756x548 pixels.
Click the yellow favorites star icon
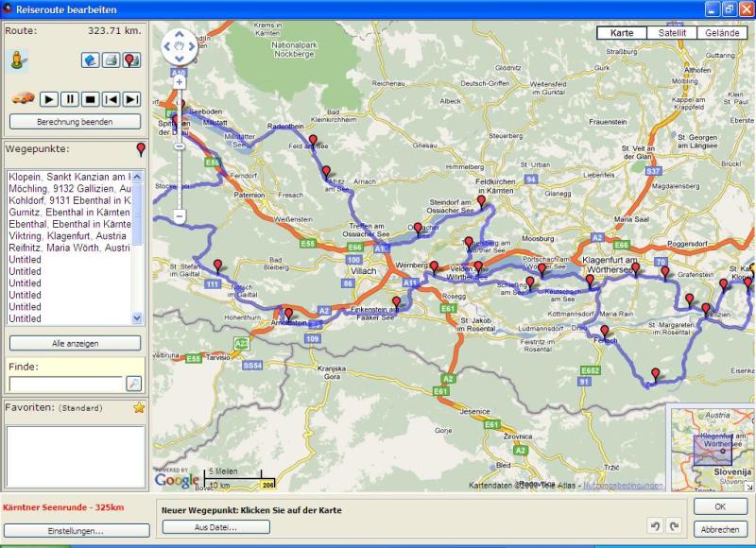click(139, 407)
